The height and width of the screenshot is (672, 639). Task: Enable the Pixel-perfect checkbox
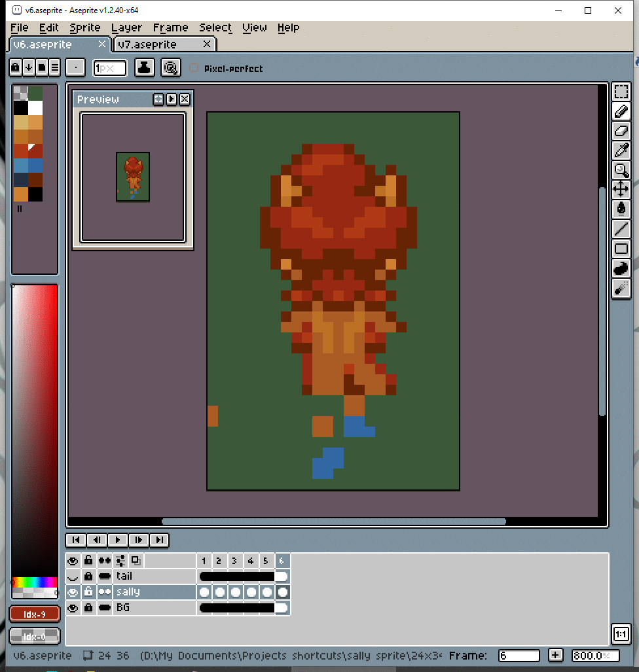tap(194, 68)
